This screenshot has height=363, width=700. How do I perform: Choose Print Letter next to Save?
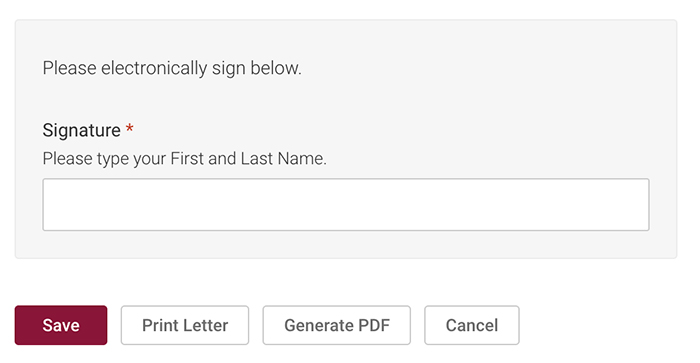tap(185, 325)
